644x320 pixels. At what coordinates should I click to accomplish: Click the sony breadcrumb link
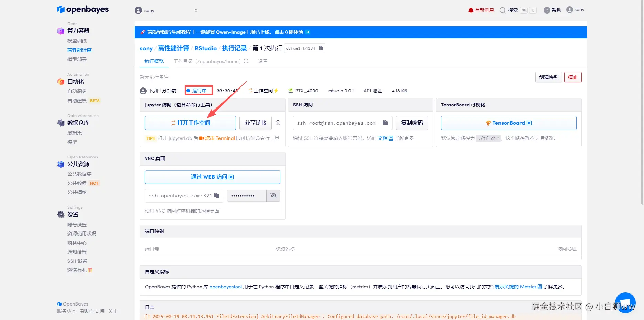tap(146, 49)
